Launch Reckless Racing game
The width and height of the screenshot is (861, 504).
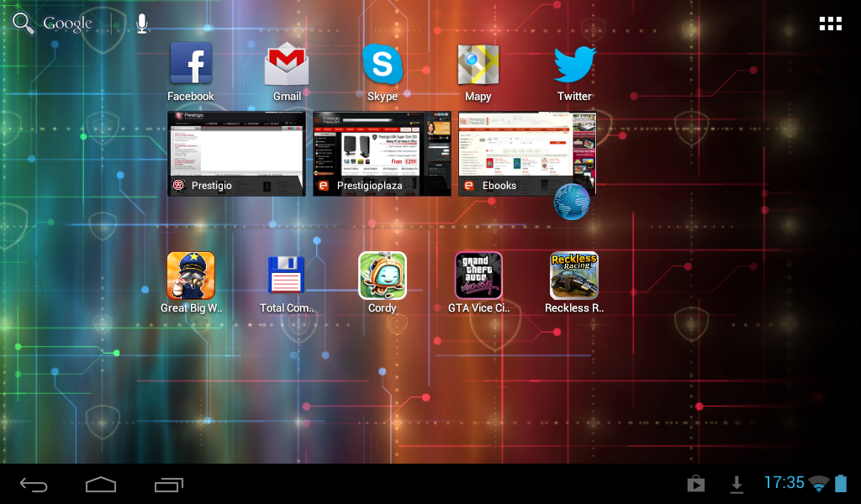coord(574,276)
